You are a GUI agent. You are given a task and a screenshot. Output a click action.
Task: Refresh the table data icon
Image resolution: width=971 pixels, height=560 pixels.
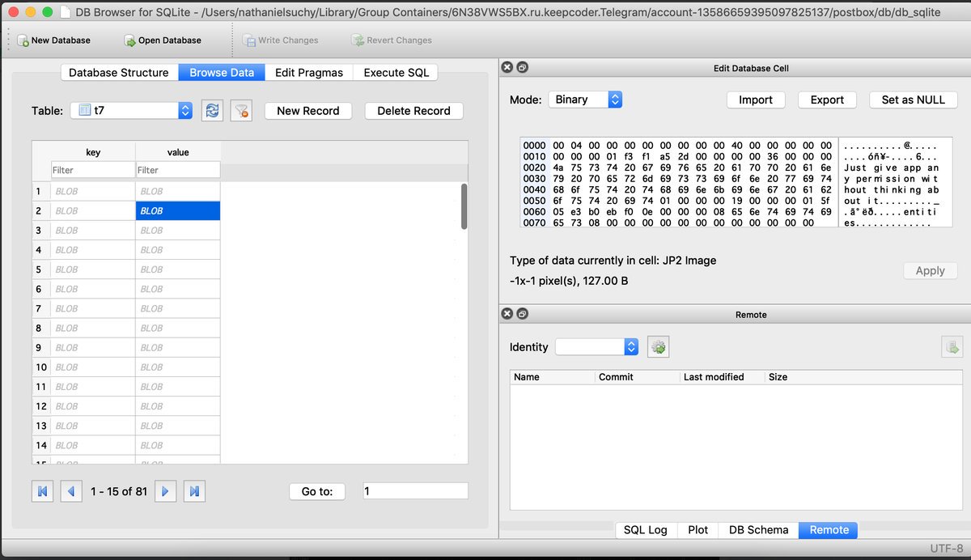click(212, 111)
